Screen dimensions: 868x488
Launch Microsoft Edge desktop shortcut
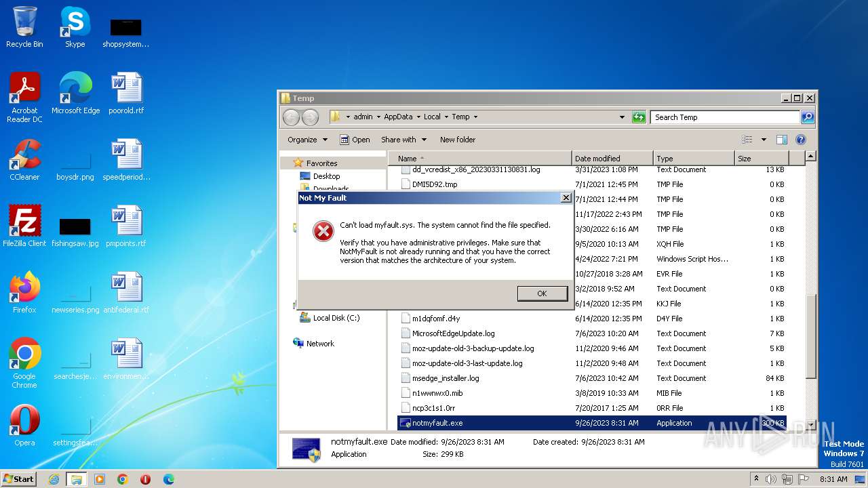[x=75, y=94]
